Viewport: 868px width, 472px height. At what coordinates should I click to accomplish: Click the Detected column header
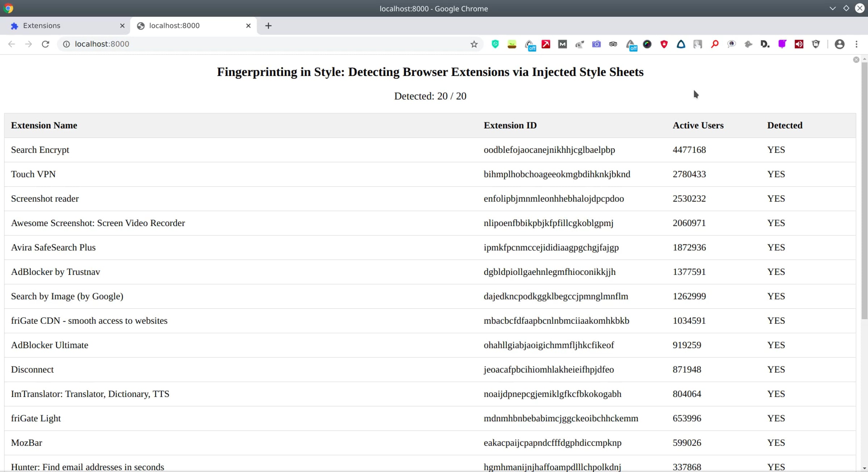click(x=785, y=126)
